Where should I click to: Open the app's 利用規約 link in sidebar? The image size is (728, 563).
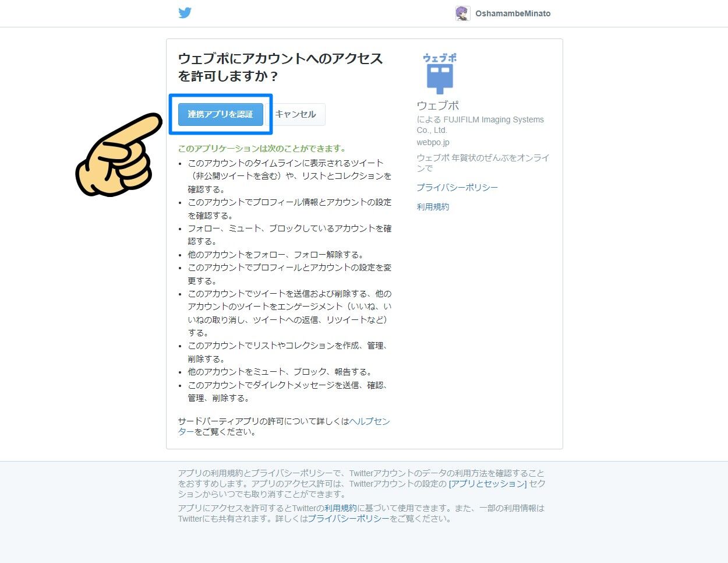coord(433,207)
